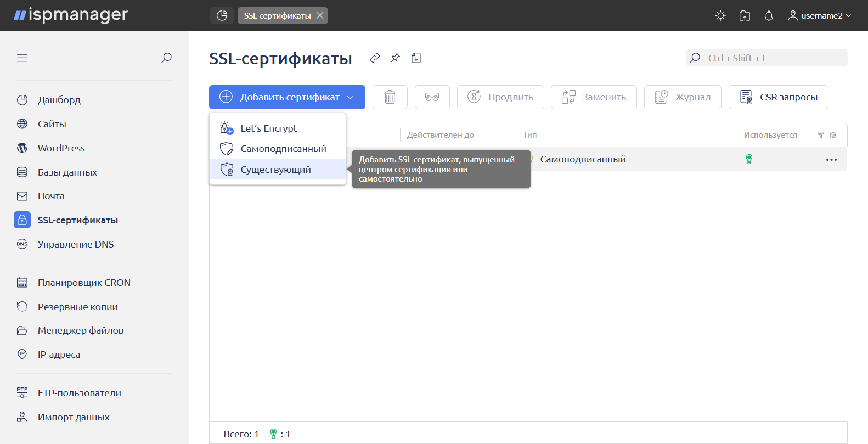Click the table filter funnel icon
Viewport: 868px width, 444px height.
pyautogui.click(x=821, y=135)
